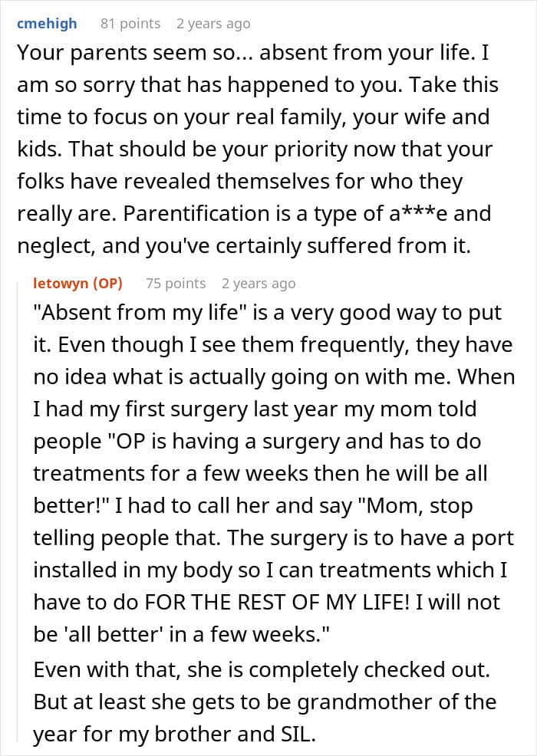
Task: Open letowyn (OP) user profile
Action: tap(77, 284)
